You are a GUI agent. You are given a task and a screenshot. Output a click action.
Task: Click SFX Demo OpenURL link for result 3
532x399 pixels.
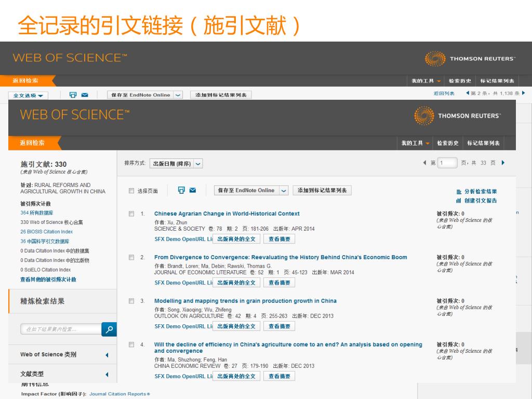[x=183, y=326]
